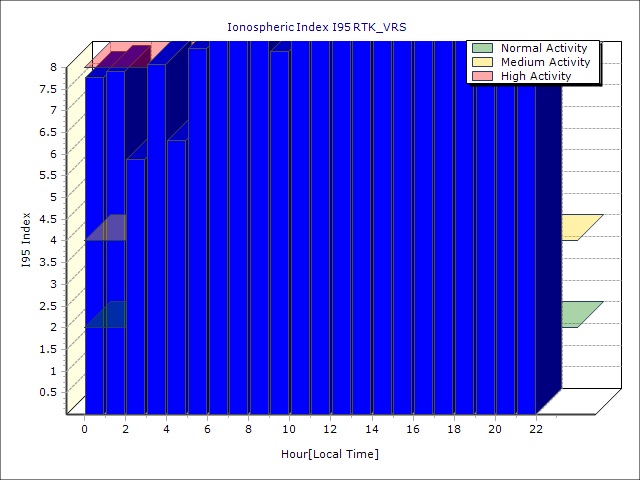640x480 pixels.
Task: Click the "Hour[Local Time]" axis title
Action: pyautogui.click(x=330, y=454)
